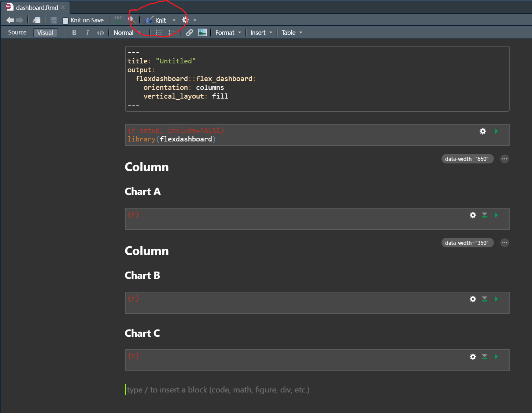
Task: Open the document settings gear dropdown
Action: pyautogui.click(x=189, y=20)
